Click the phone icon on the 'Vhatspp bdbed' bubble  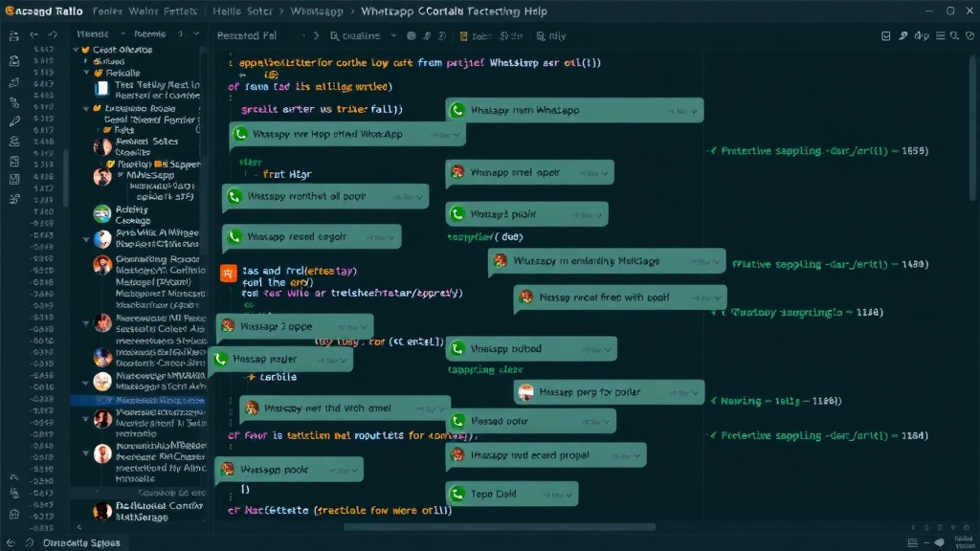pyautogui.click(x=457, y=348)
